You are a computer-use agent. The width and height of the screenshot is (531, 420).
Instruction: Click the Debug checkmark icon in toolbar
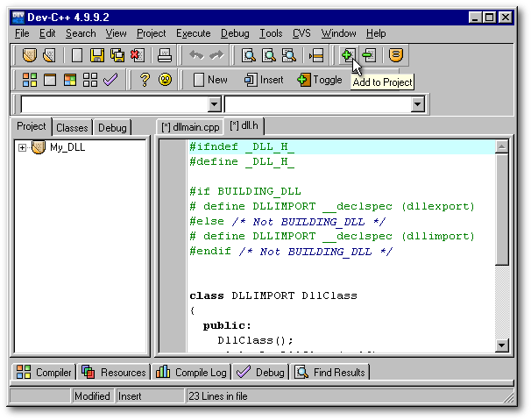click(x=110, y=80)
